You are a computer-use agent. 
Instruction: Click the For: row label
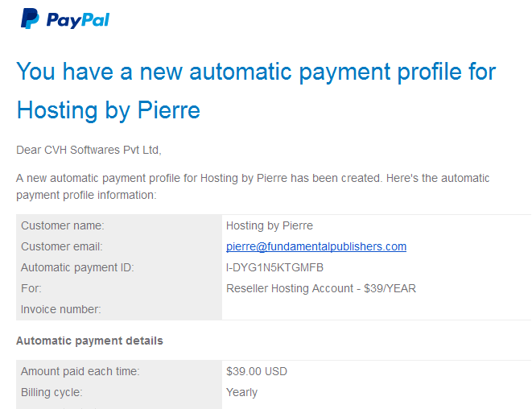pos(31,288)
